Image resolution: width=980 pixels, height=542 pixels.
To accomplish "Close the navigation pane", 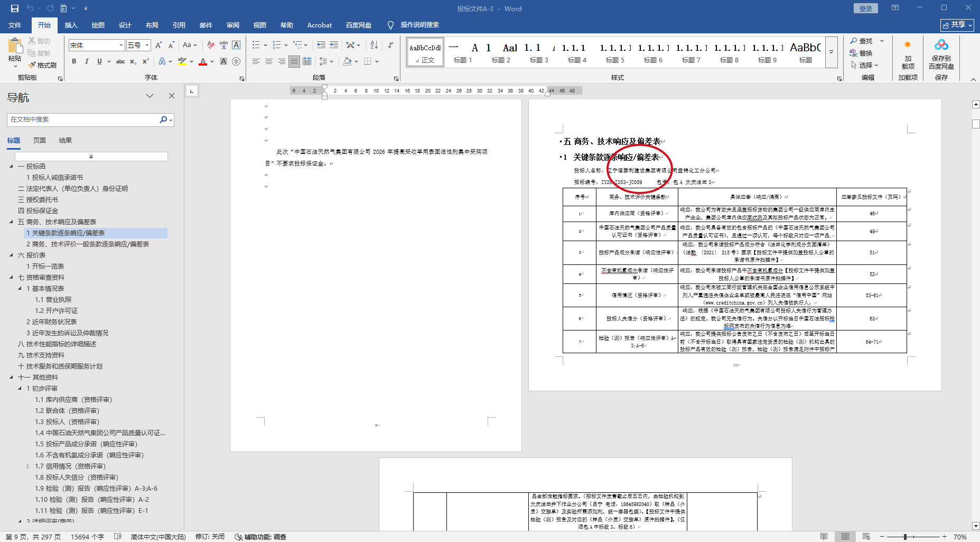I will (171, 96).
